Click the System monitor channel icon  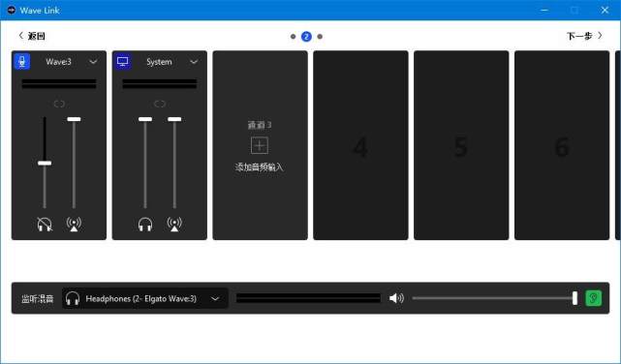tap(123, 62)
